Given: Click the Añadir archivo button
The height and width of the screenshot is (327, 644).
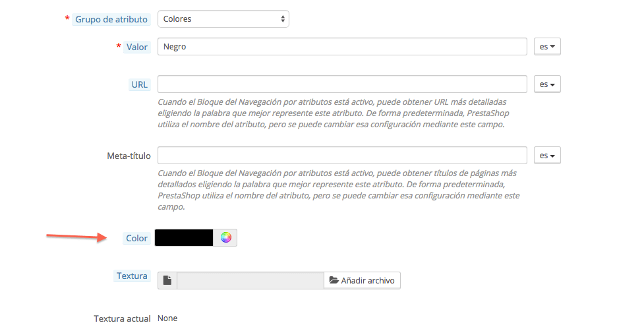Looking at the screenshot, I should click(x=362, y=281).
